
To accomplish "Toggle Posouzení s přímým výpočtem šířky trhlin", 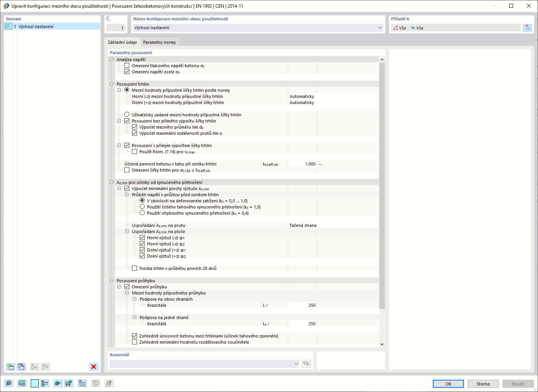I will coord(127,146).
